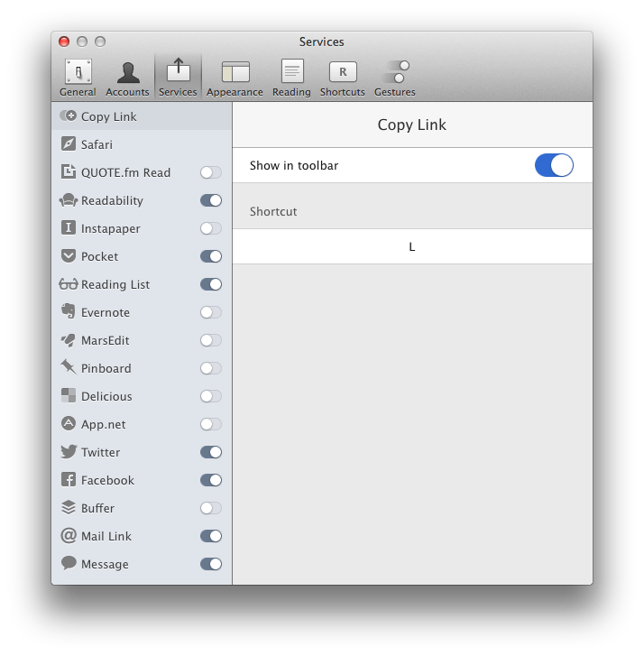Switch to the Shortcuts tab label
This screenshot has height=656, width=644.
(x=343, y=92)
